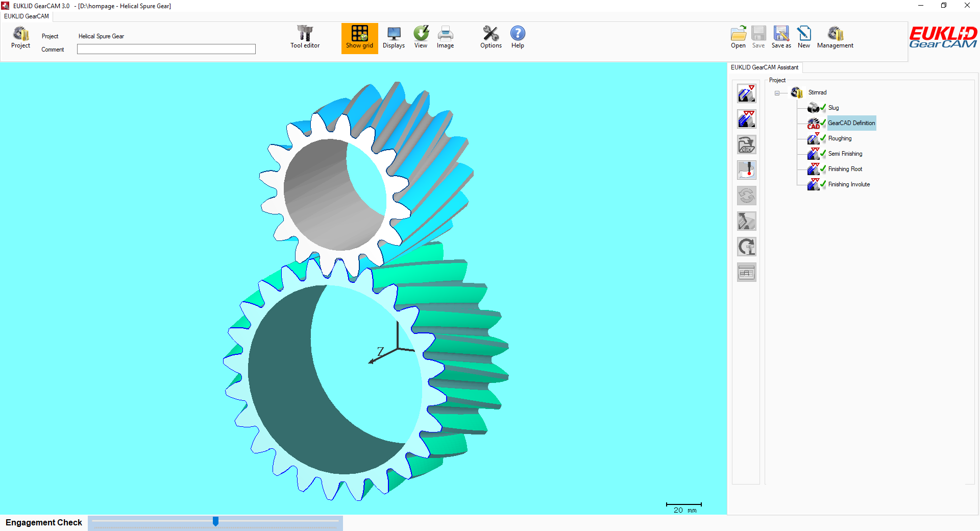
Task: Select the EUKLID GearCAM Assistant tab
Action: (x=764, y=67)
